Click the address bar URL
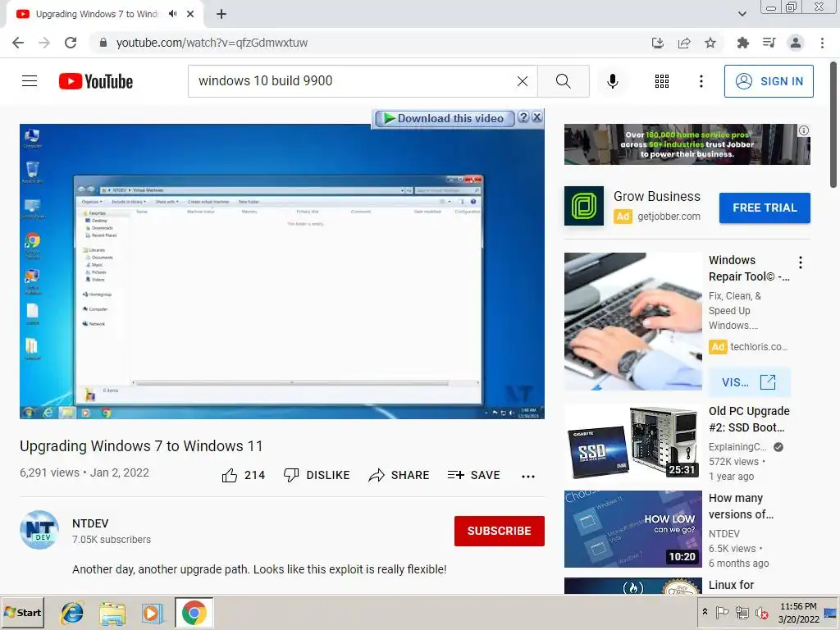Viewport: 840px width, 630px height. [x=212, y=43]
